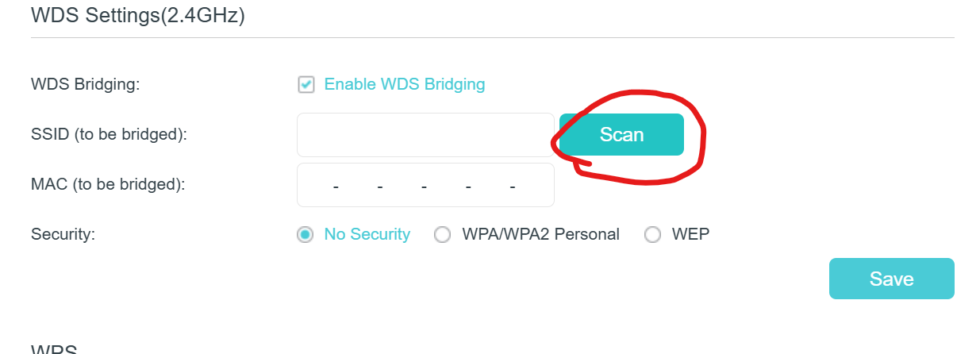This screenshot has width=980, height=354.
Task: Select the No Security radio button
Action: tap(306, 235)
